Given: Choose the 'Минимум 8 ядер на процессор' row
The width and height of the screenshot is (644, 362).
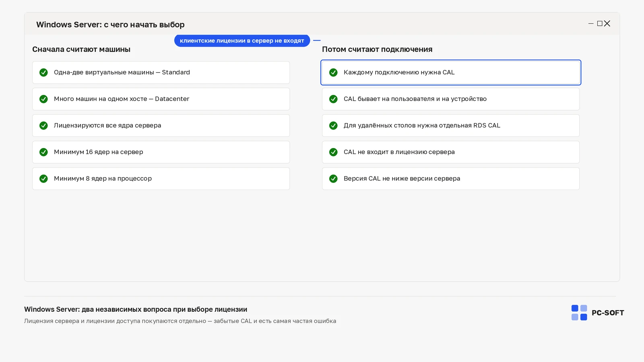Looking at the screenshot, I should 161,179.
